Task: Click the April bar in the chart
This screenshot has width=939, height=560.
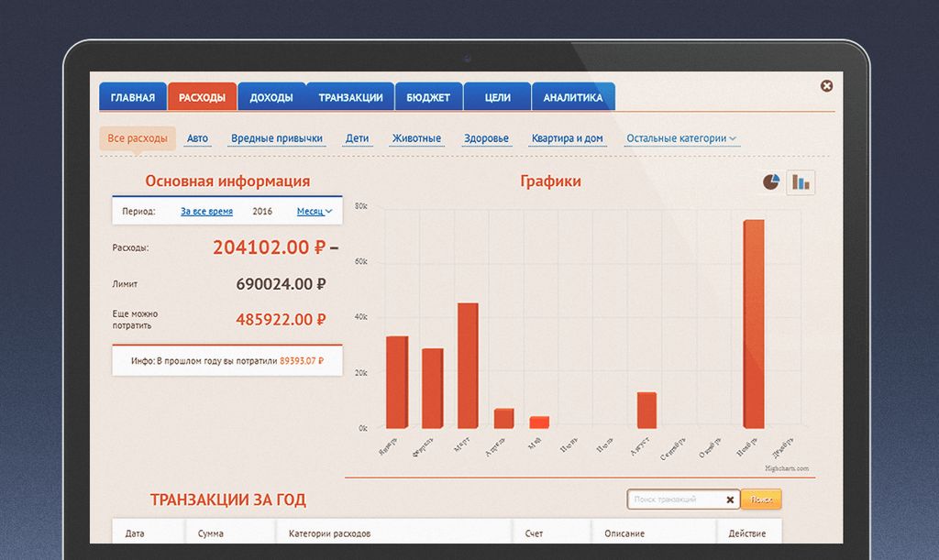Action: [503, 418]
